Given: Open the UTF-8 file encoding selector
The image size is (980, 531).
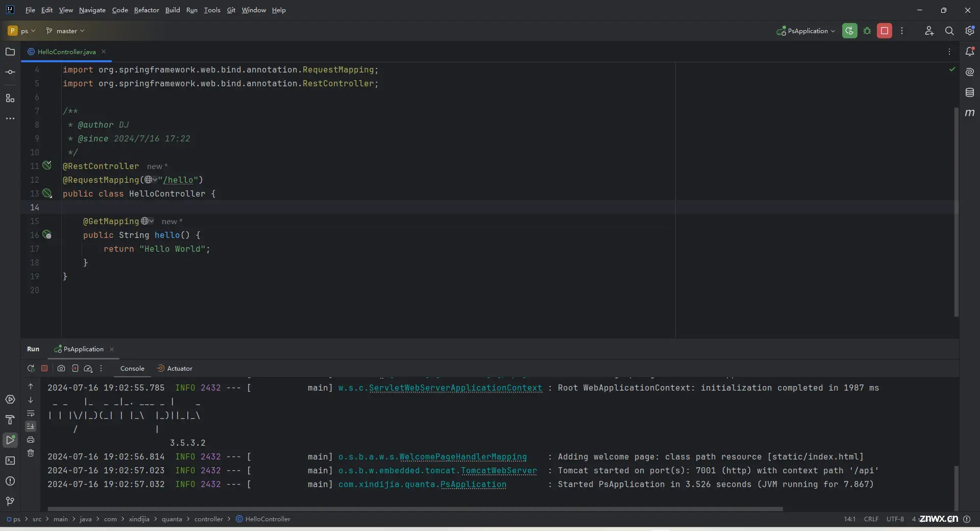Looking at the screenshot, I should tap(895, 519).
